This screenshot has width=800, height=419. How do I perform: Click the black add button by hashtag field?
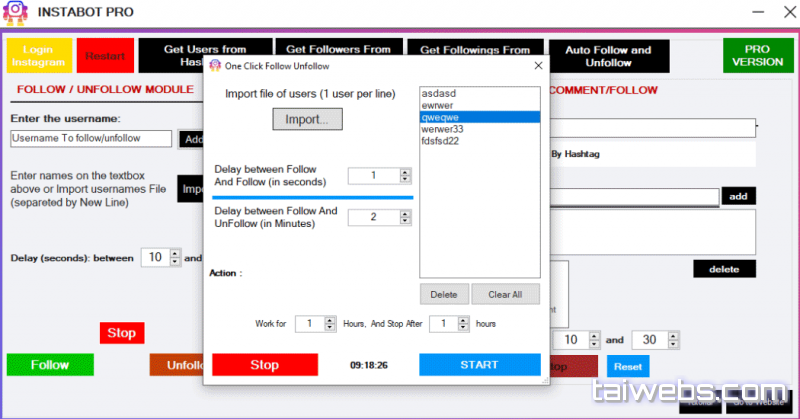pos(738,196)
